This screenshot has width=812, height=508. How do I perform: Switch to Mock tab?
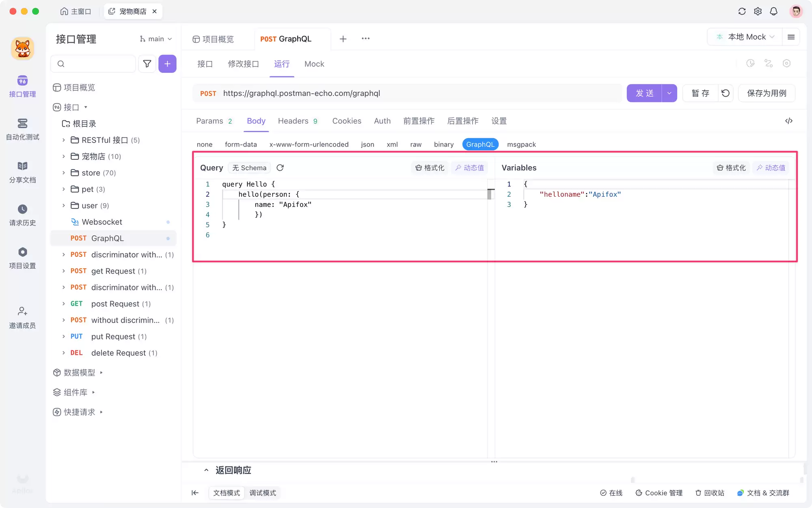point(314,64)
